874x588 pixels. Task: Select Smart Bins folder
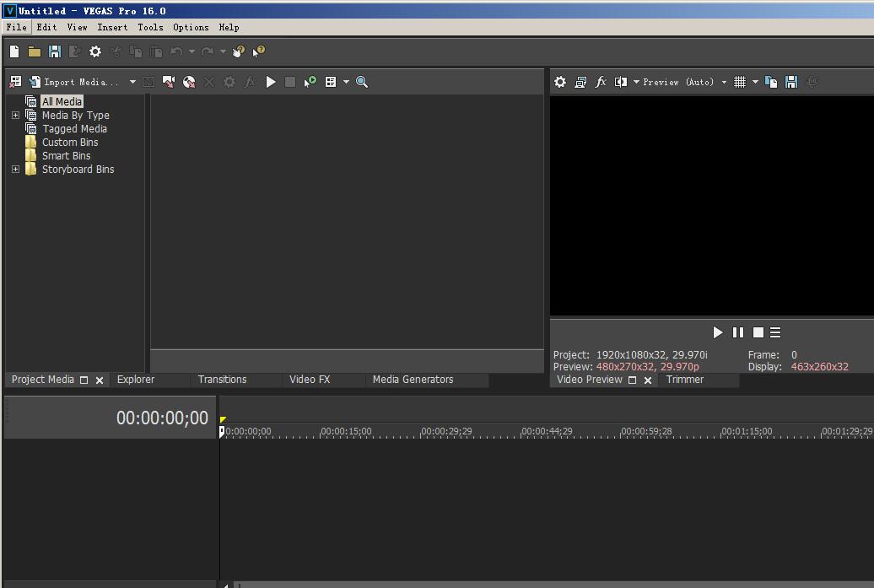66,156
